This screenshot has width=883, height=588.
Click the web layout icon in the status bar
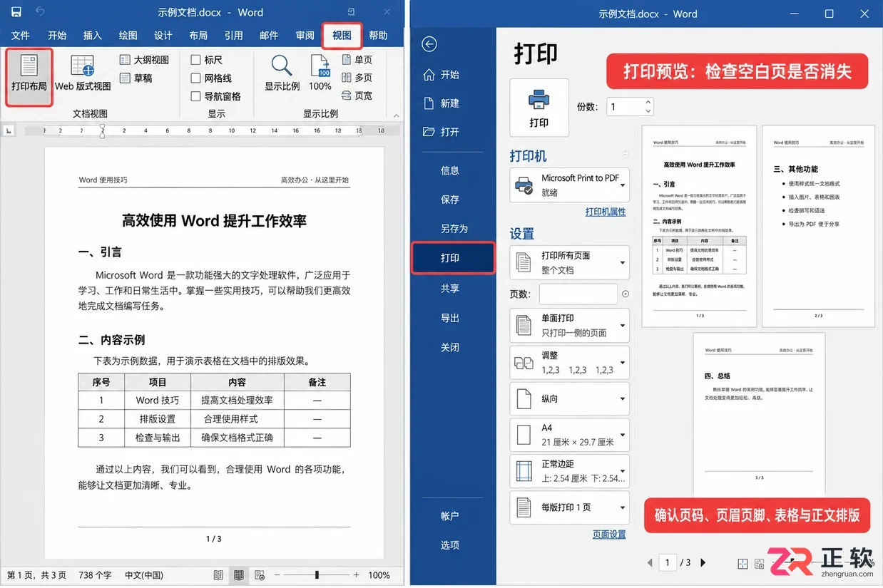click(x=260, y=575)
